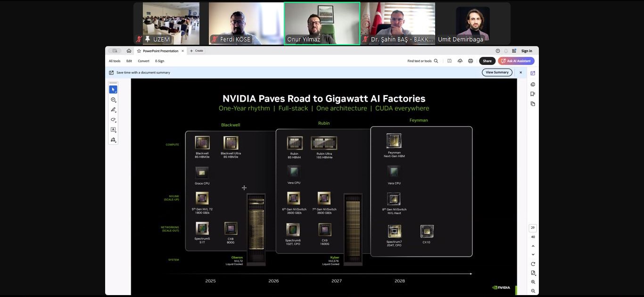Screen dimensions: 644x297
Task: Click the current page number field 29
Action: (x=533, y=228)
